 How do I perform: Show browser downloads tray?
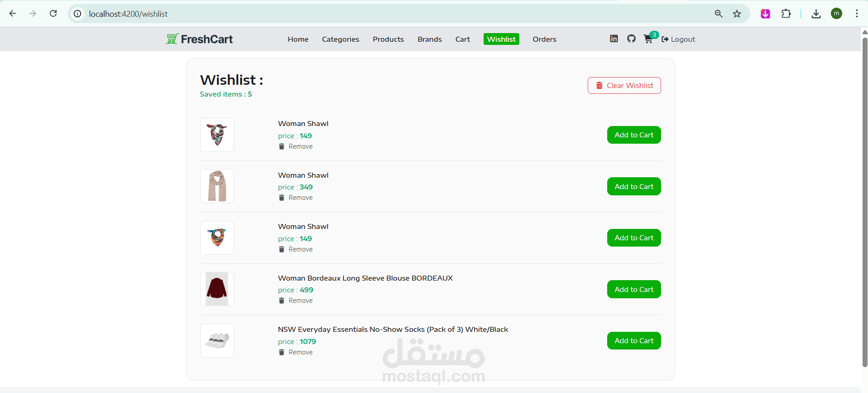click(x=816, y=14)
